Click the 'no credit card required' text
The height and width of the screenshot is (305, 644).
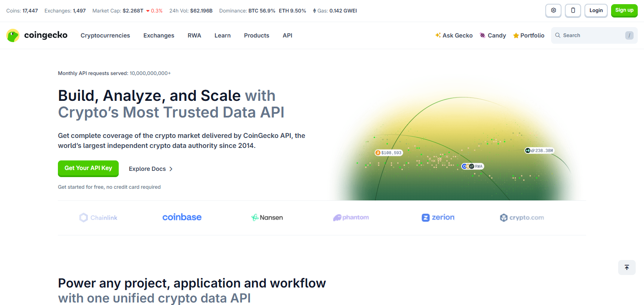(133, 187)
